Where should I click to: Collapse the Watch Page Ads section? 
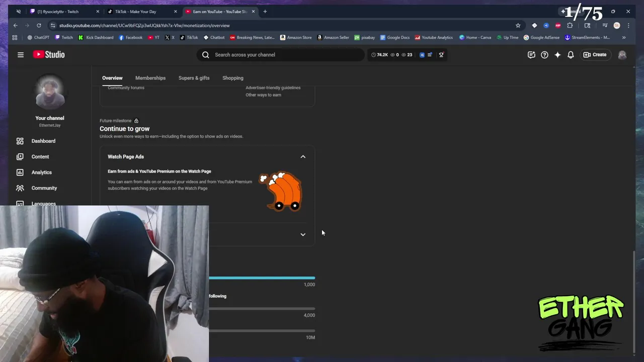tap(303, 157)
